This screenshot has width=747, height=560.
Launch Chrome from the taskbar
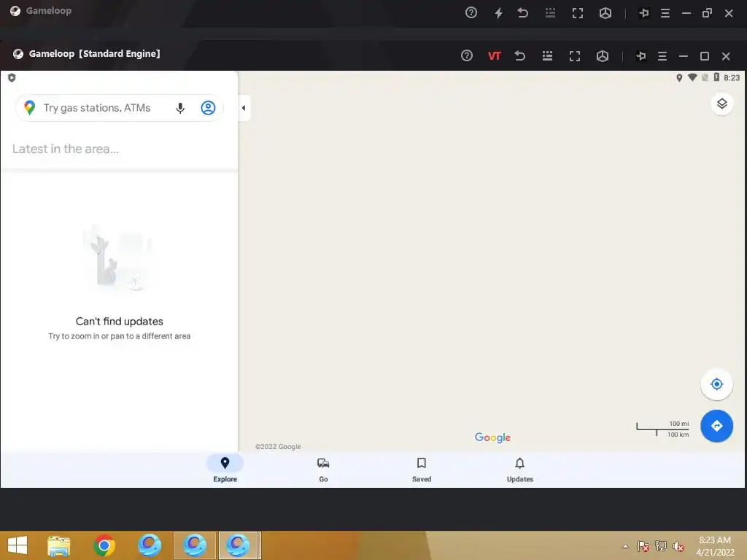[x=104, y=545]
